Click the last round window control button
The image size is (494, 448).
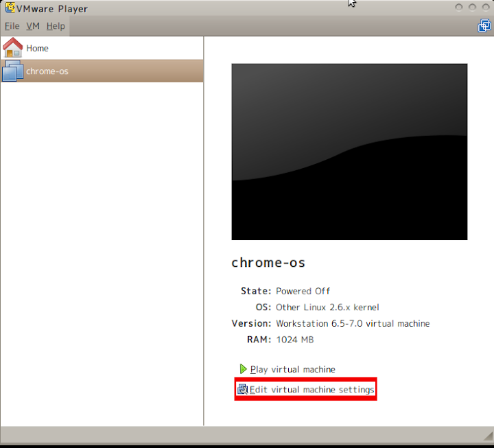click(x=486, y=7)
